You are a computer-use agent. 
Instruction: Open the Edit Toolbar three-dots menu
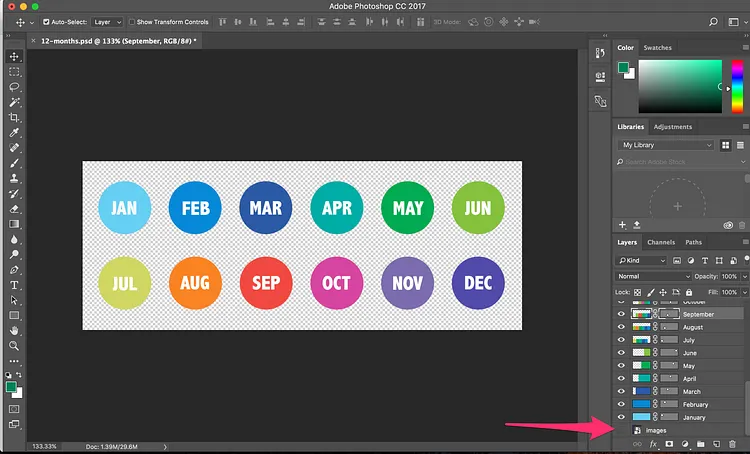pyautogui.click(x=14, y=361)
